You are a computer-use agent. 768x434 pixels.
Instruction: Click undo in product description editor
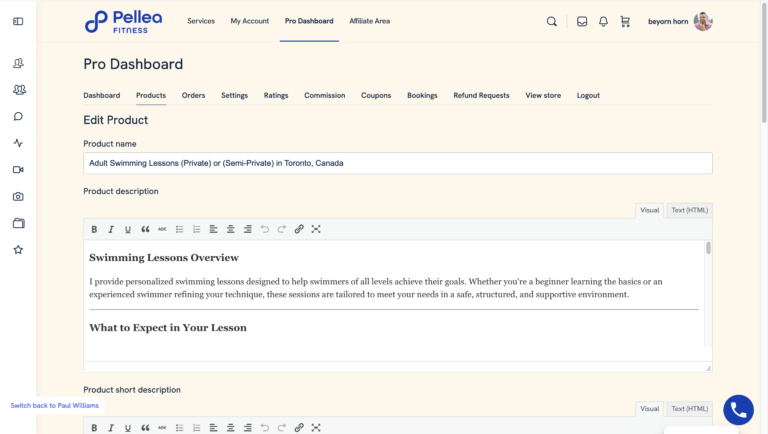point(264,229)
